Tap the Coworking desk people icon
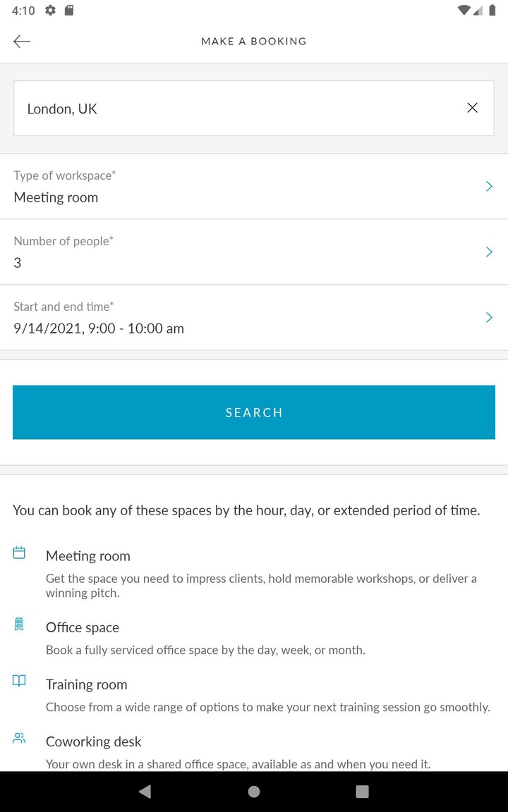The width and height of the screenshot is (508, 812). (20, 738)
